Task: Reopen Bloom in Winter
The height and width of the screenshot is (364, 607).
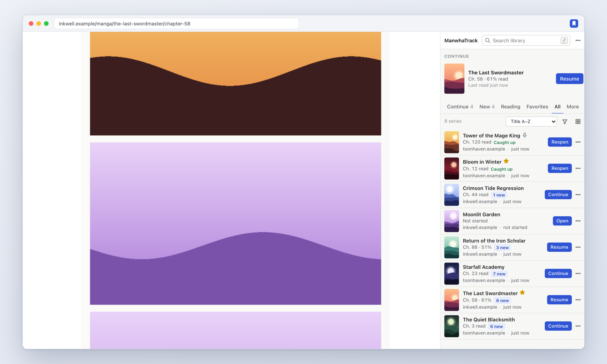Action: (559, 168)
